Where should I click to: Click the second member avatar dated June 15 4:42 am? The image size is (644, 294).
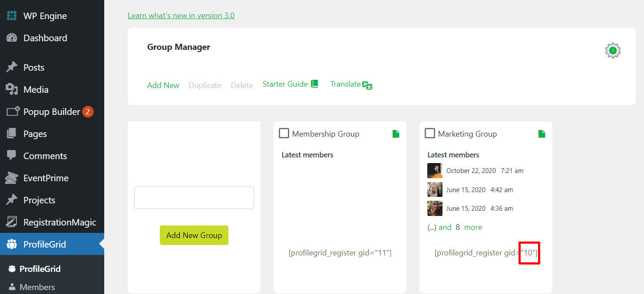pos(435,190)
